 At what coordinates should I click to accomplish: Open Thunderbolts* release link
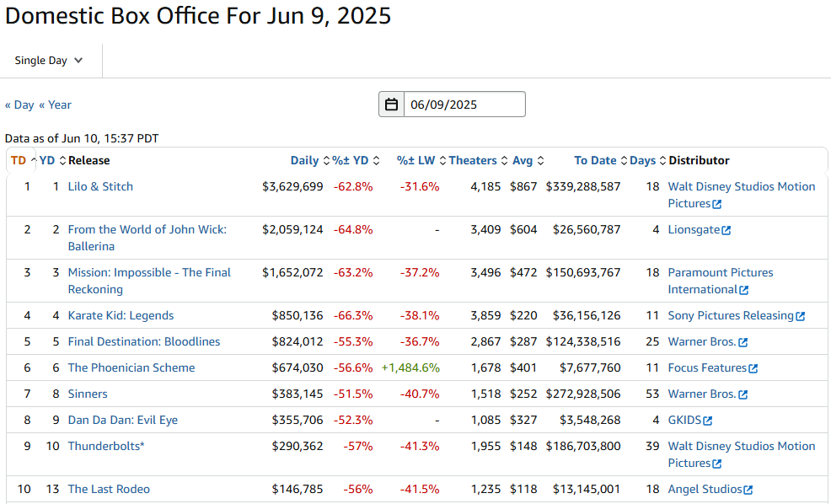click(106, 446)
